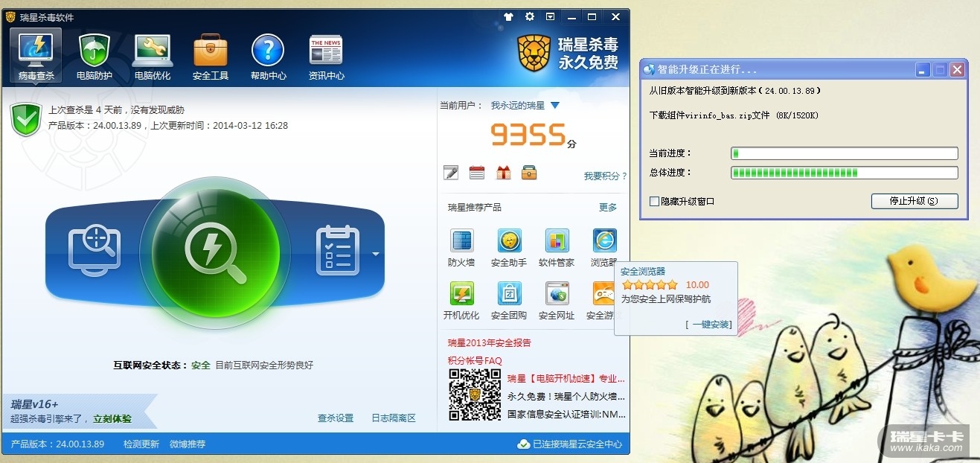Click the QR code image
The image size is (980, 463).
[474, 395]
